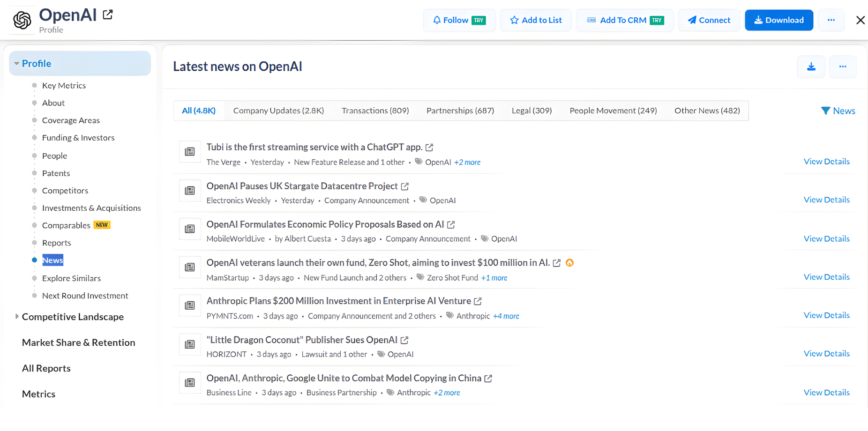This screenshot has height=431, width=868.
Task: Click news icon beside Tubi streaming article
Action: pyautogui.click(x=190, y=151)
